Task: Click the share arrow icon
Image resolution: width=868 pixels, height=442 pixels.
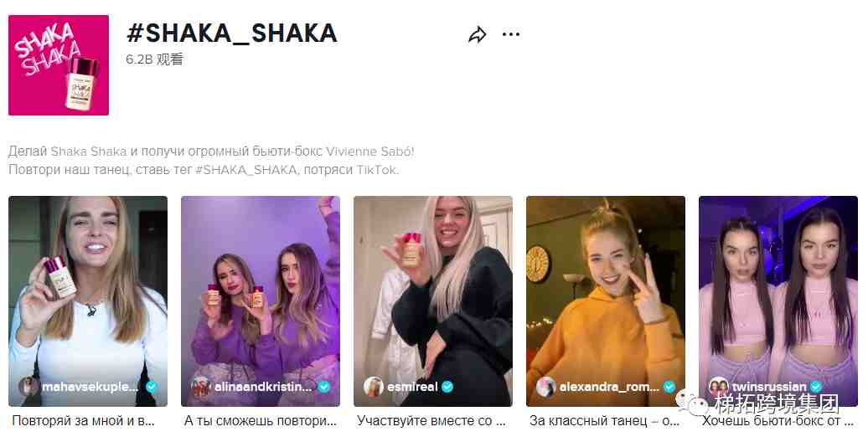Action: pyautogui.click(x=478, y=35)
